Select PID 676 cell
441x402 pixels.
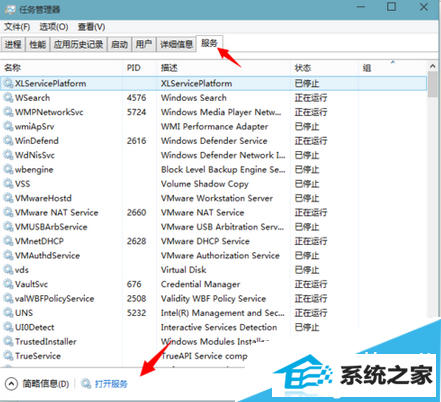click(x=134, y=284)
